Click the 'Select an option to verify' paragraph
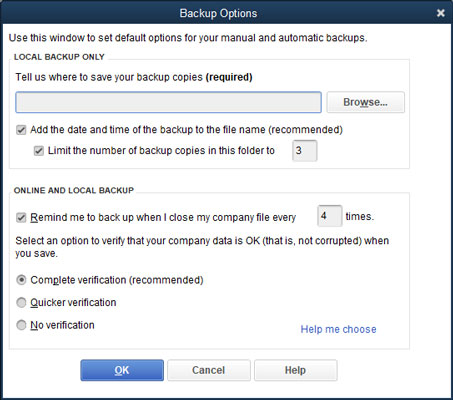The height and width of the screenshot is (400, 453). coord(202,247)
